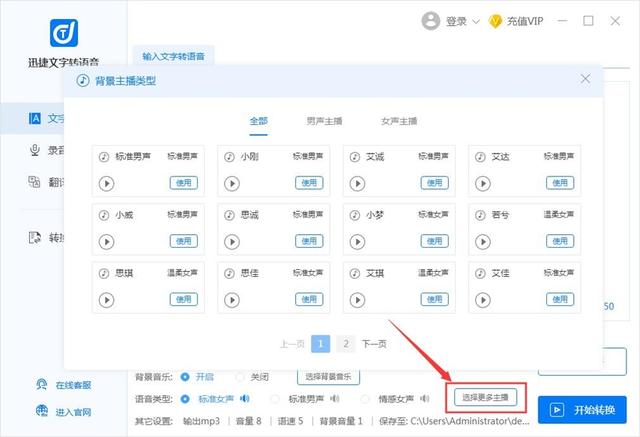Expand the 登录 account dropdown arrow
The height and width of the screenshot is (437, 640).
point(476,22)
